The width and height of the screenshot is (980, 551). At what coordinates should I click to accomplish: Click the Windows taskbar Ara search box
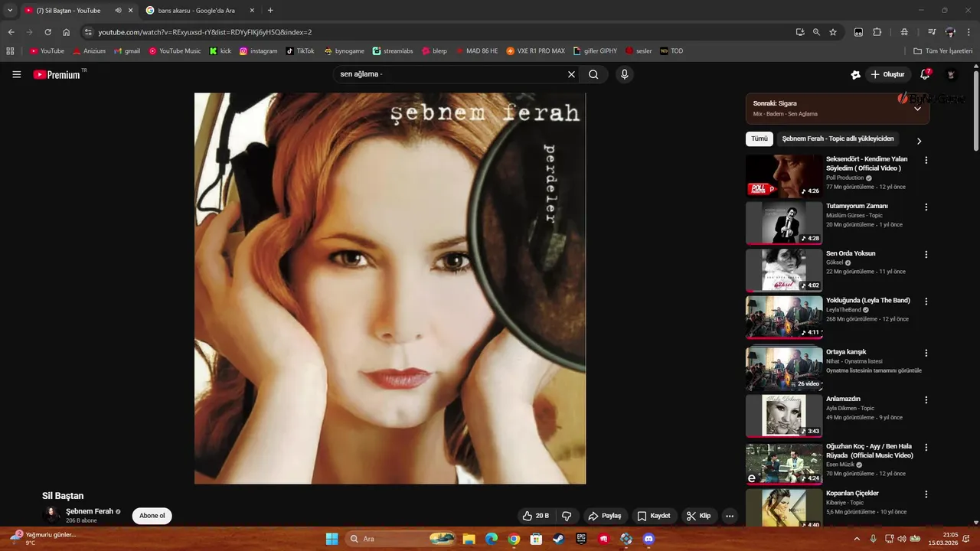coord(400,539)
